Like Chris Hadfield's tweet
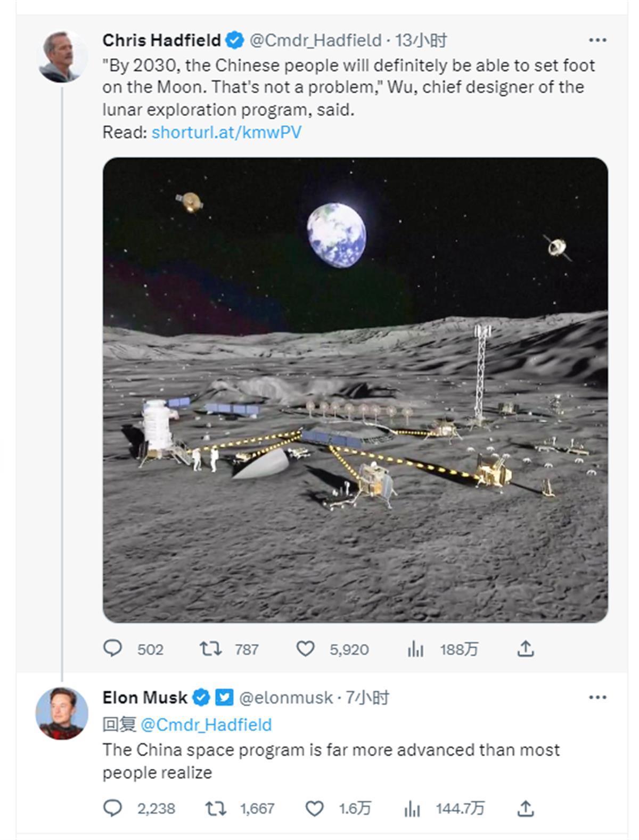Image resolution: width=639 pixels, height=840 pixels. [305, 648]
